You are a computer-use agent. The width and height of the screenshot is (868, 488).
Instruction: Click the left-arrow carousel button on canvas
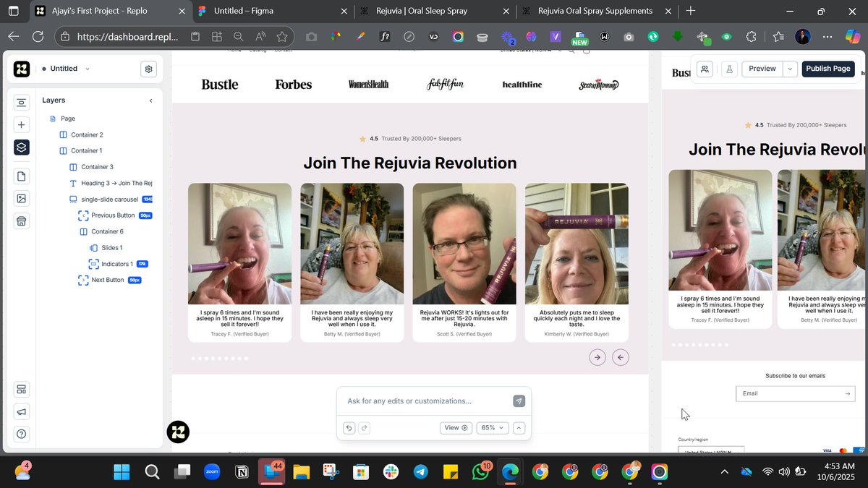(621, 357)
